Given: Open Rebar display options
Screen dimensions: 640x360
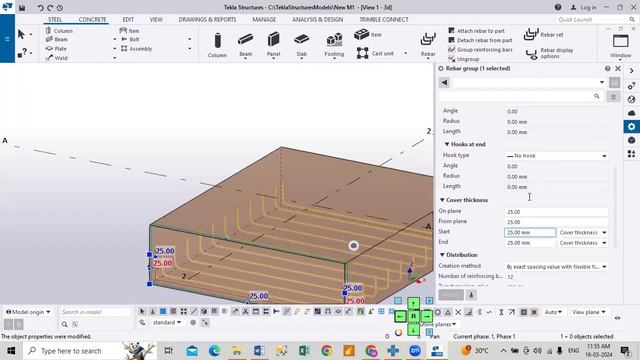Looking at the screenshot, I should coord(549,53).
